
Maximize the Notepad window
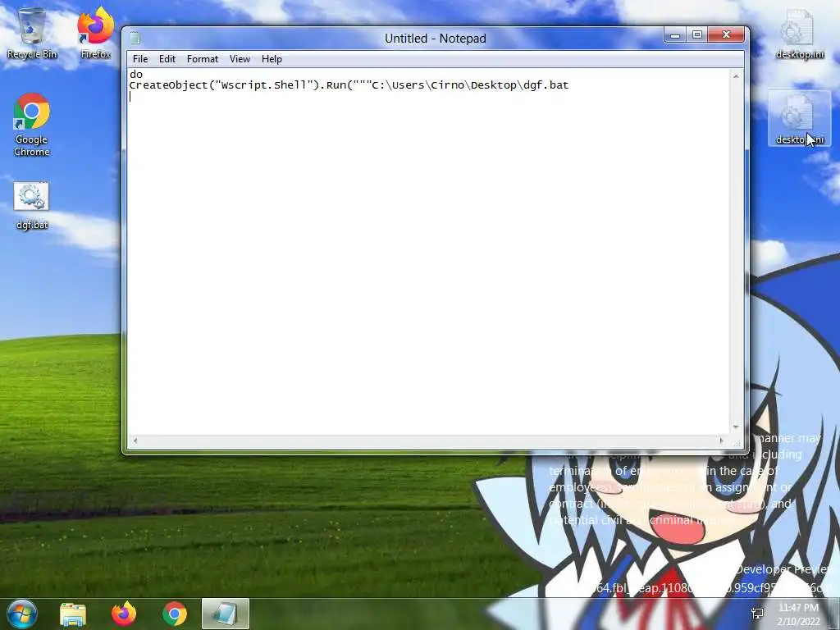coord(697,34)
